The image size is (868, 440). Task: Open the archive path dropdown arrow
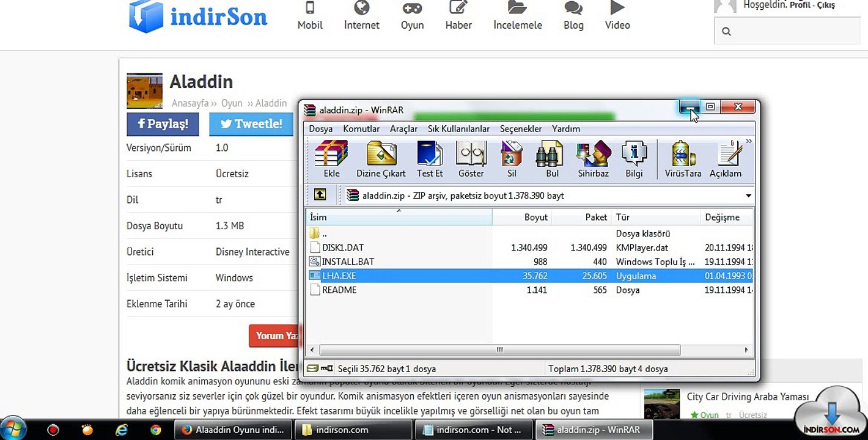coord(748,196)
